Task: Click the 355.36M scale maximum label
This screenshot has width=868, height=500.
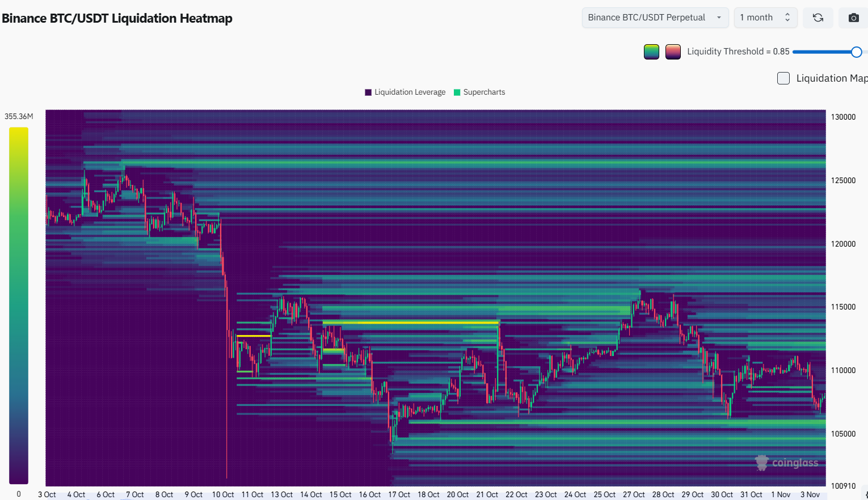Action: (19, 116)
